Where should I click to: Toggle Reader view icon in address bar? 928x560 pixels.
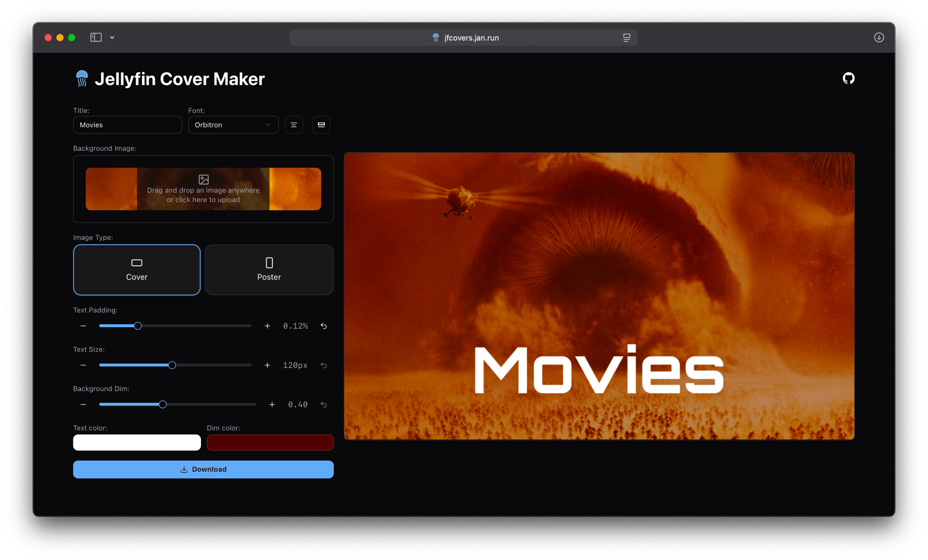coord(626,38)
